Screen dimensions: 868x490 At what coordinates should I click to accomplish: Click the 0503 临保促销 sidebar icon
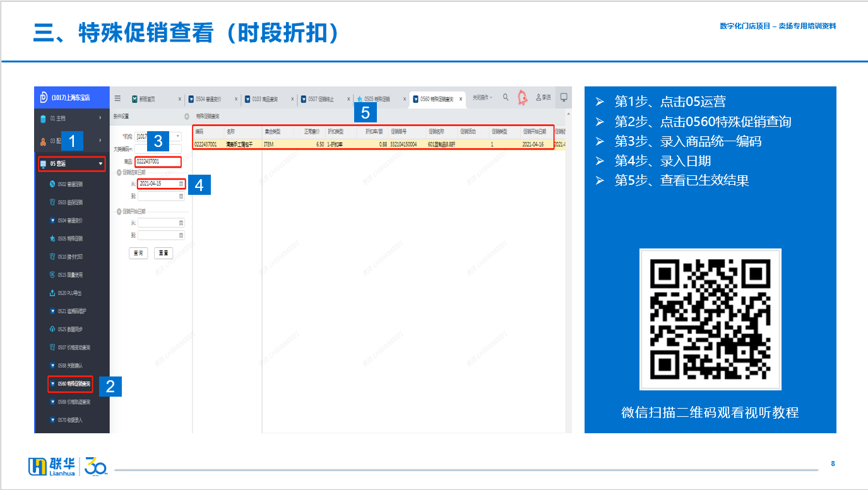pos(52,202)
